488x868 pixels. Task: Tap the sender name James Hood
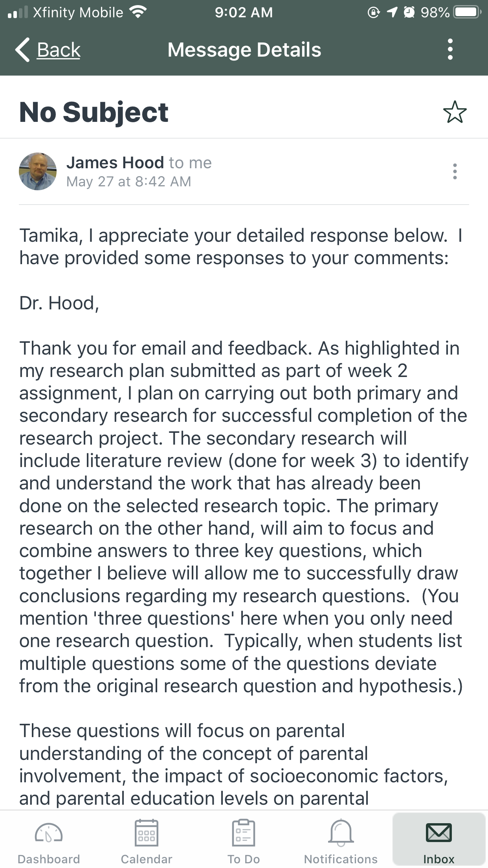pos(115,162)
